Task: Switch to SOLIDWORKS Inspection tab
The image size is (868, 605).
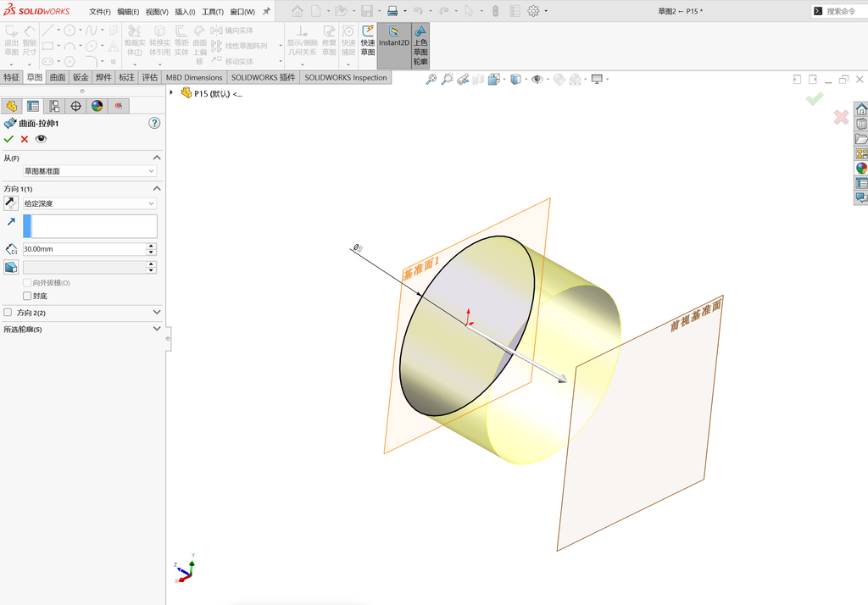Action: click(x=346, y=77)
